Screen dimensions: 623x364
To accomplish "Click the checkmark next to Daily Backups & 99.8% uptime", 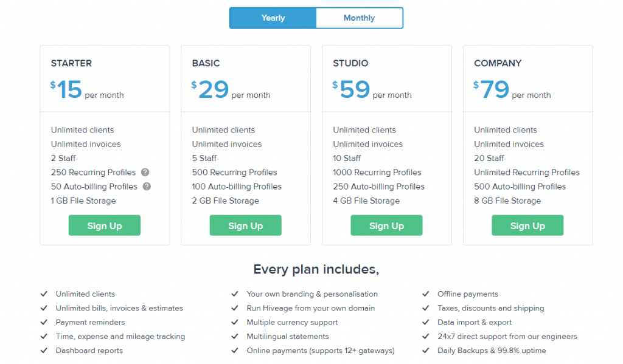I will pos(426,351).
